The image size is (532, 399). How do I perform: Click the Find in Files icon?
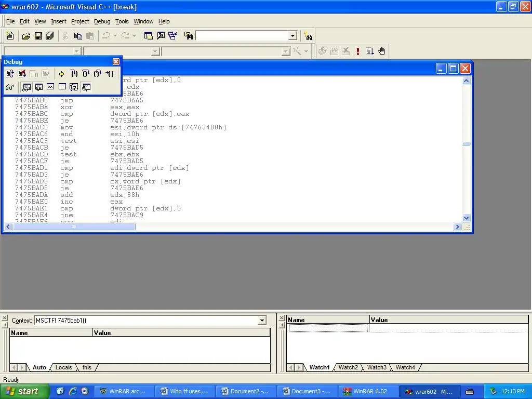coord(189,36)
